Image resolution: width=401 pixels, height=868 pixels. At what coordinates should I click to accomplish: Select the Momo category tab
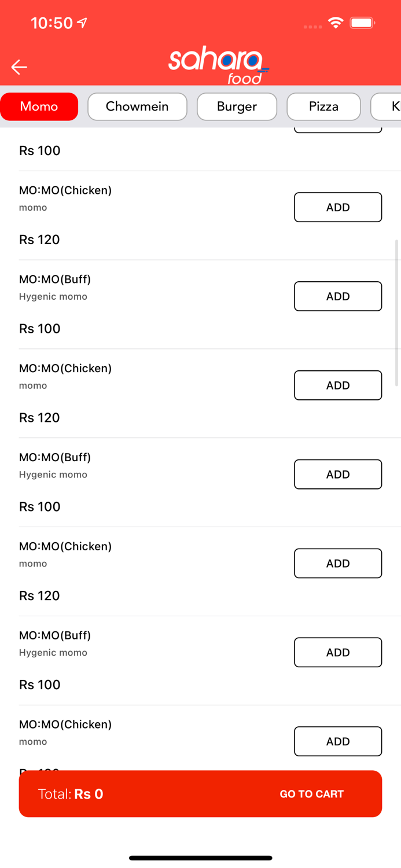click(39, 106)
